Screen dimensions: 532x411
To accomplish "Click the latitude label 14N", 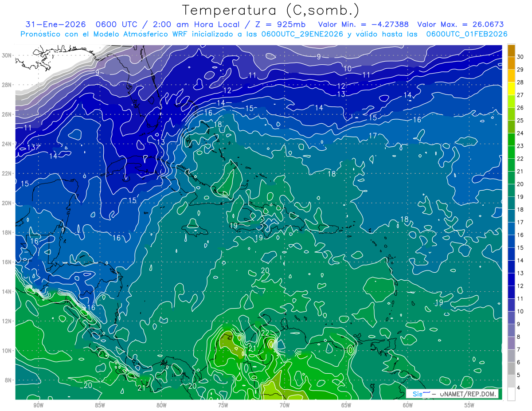I will [7, 292].
